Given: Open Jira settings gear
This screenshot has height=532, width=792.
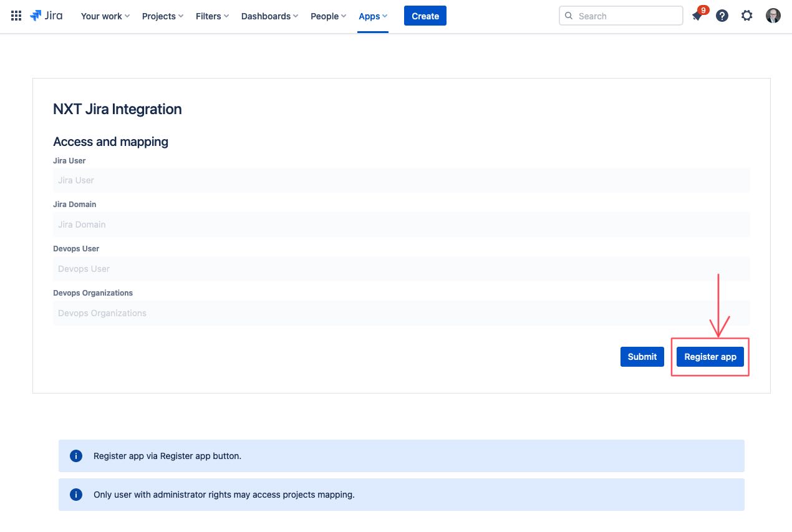Looking at the screenshot, I should pyautogui.click(x=747, y=16).
